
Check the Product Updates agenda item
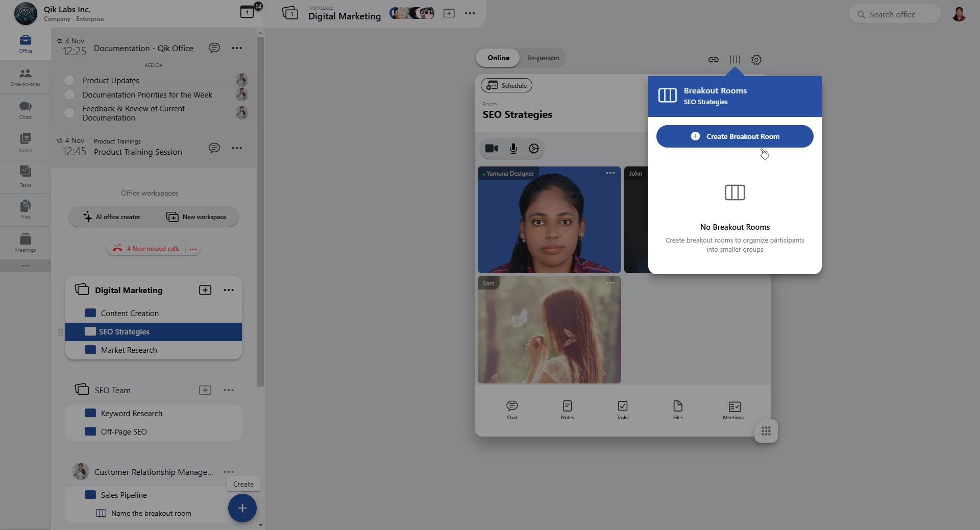69,80
